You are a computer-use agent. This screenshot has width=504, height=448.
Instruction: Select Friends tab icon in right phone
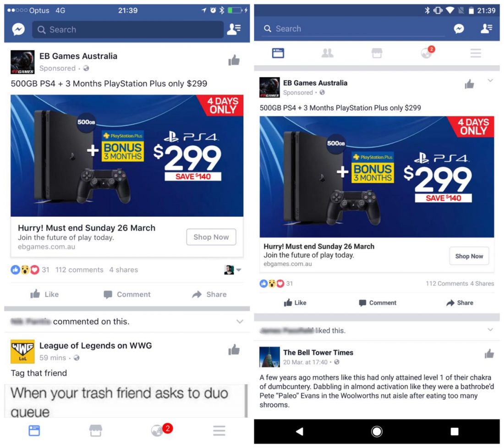(327, 53)
